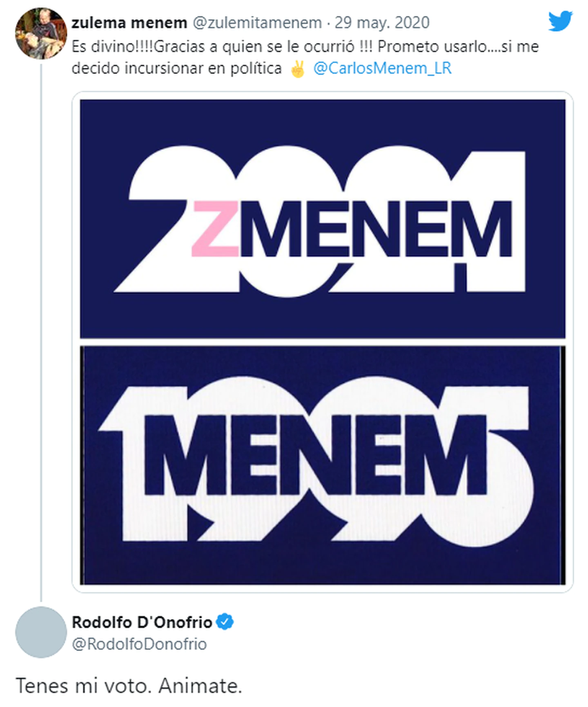This screenshot has height=707, width=588.
Task: Click the verified badge next to Rodolfo D'Onofrio
Action: coord(223,621)
